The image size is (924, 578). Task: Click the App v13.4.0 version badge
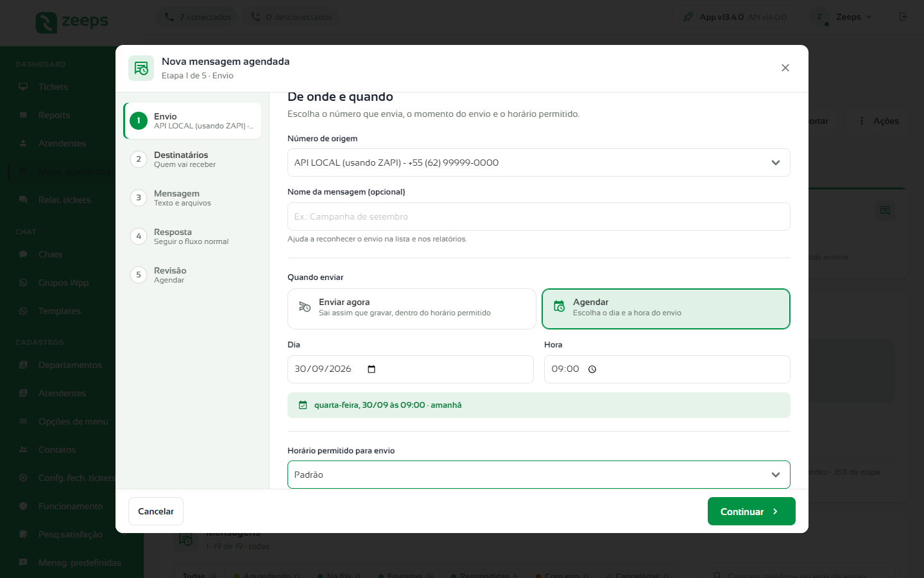coord(734,17)
